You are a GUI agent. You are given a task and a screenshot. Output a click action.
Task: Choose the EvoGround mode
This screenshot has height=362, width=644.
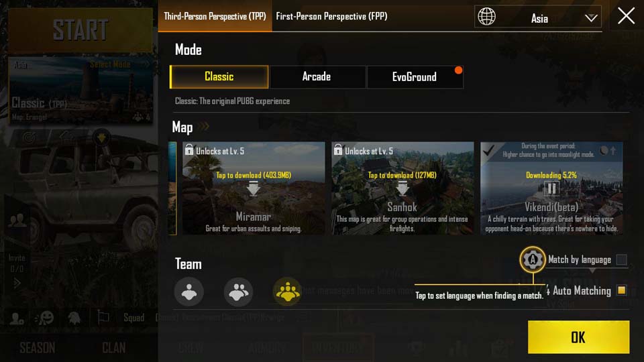[x=415, y=76]
